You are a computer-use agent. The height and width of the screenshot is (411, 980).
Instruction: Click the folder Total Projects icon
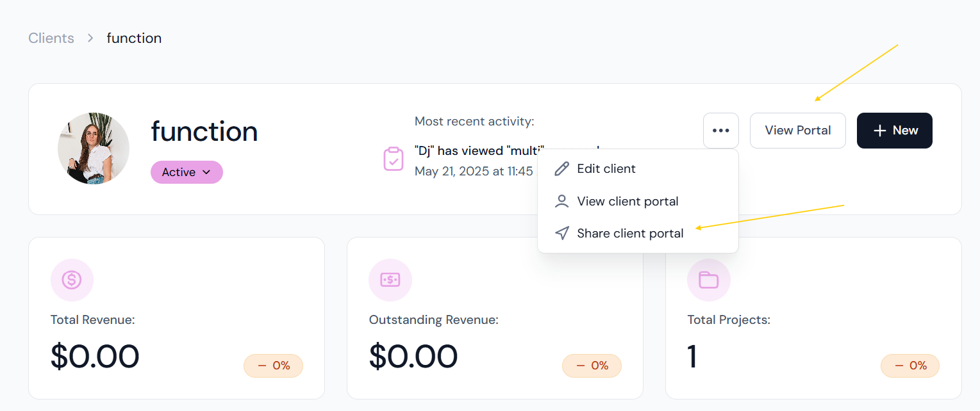pyautogui.click(x=709, y=280)
